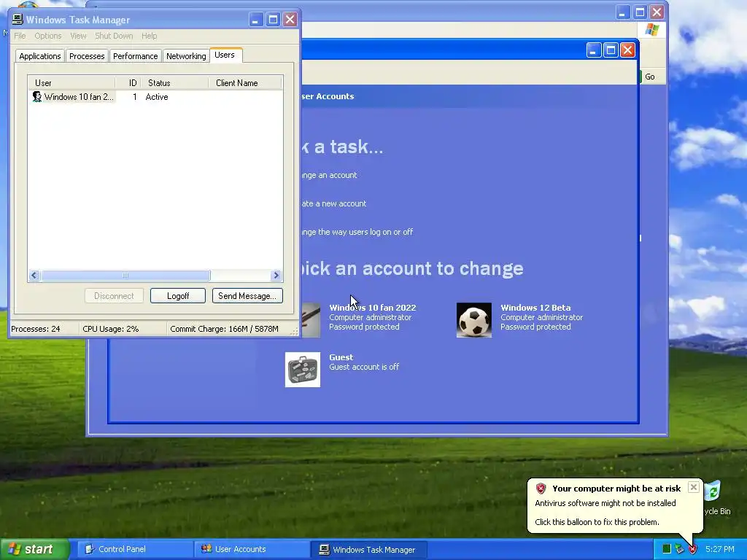Click Processes: 24 in the status bar
This screenshot has width=747, height=560.
pyautogui.click(x=36, y=329)
